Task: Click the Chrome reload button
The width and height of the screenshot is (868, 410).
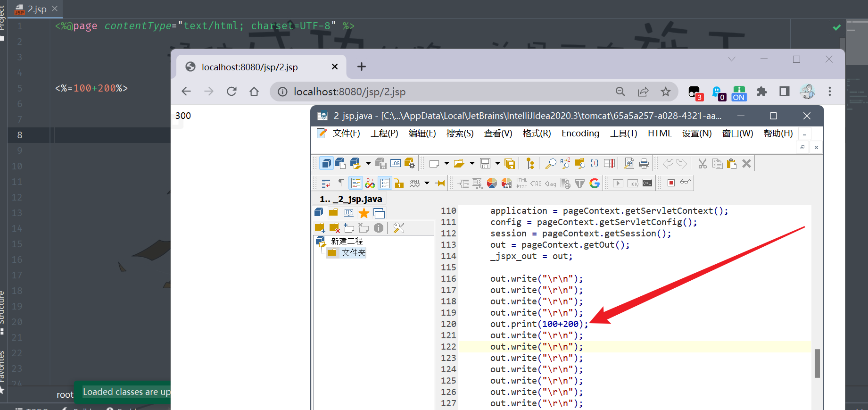Action: 231,92
